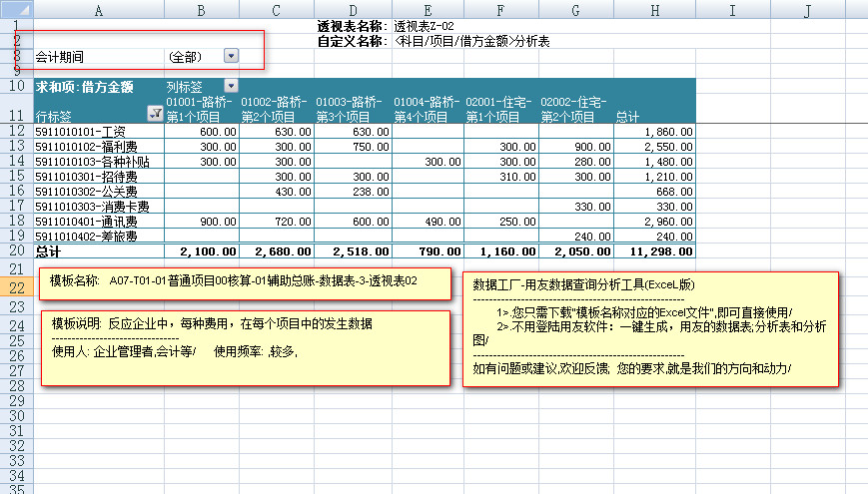
Task: Select the 02002-住宅-第2个项目 column header cell
Action: coord(576,109)
